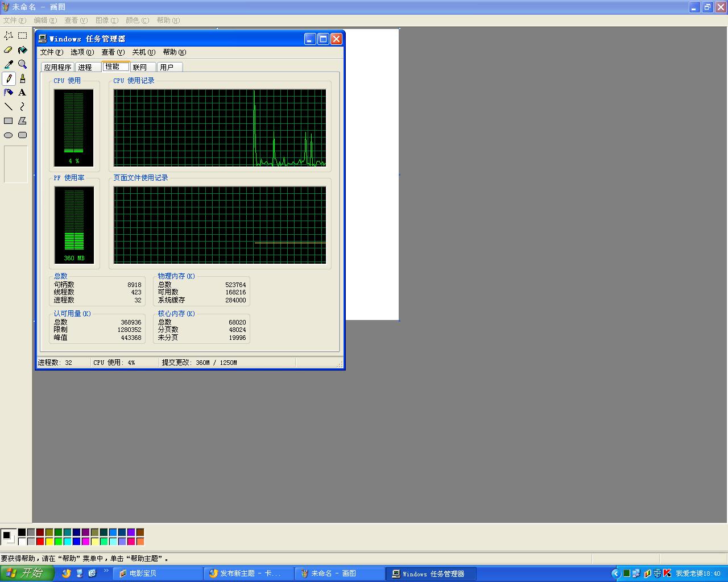Pick the orange color swatch

click(x=140, y=542)
